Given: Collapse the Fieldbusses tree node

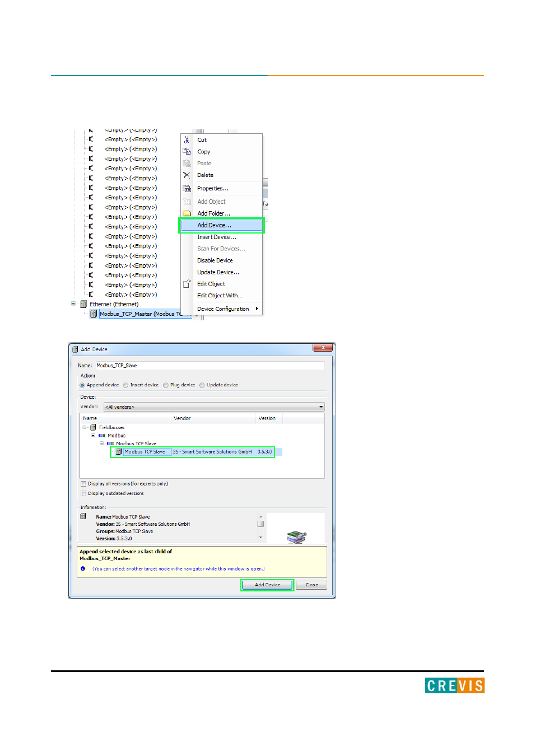Looking at the screenshot, I should [x=85, y=427].
